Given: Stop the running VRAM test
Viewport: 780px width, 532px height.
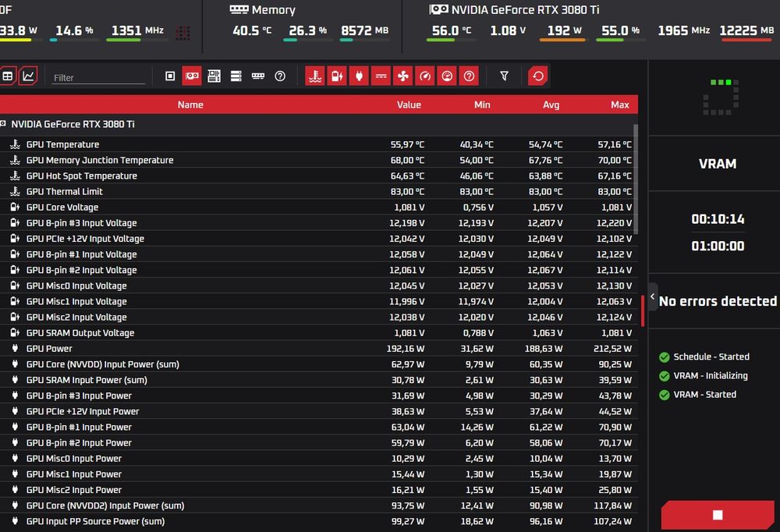Looking at the screenshot, I should (718, 515).
